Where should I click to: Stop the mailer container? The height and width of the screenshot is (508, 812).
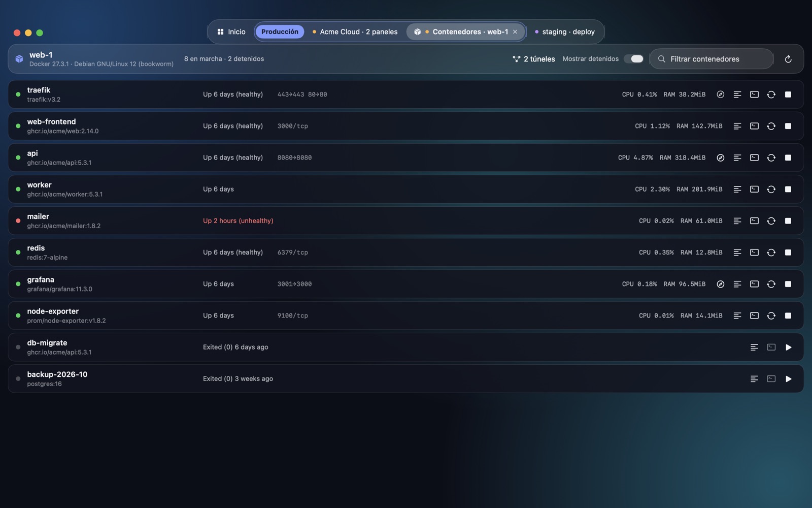pyautogui.click(x=788, y=221)
